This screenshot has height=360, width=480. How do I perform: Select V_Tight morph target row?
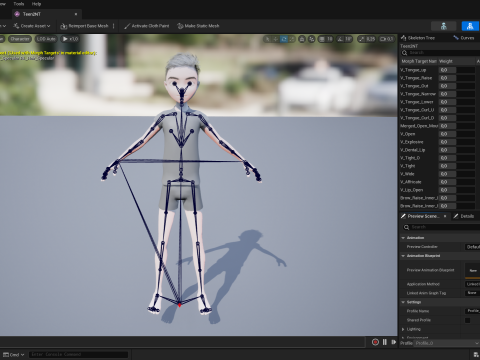[x=439, y=166]
